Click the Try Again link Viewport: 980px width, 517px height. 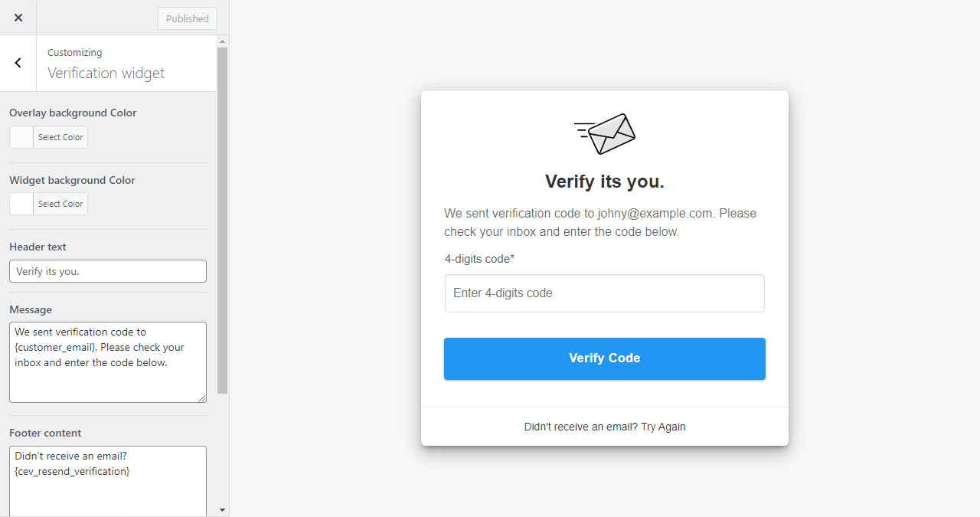tap(663, 427)
